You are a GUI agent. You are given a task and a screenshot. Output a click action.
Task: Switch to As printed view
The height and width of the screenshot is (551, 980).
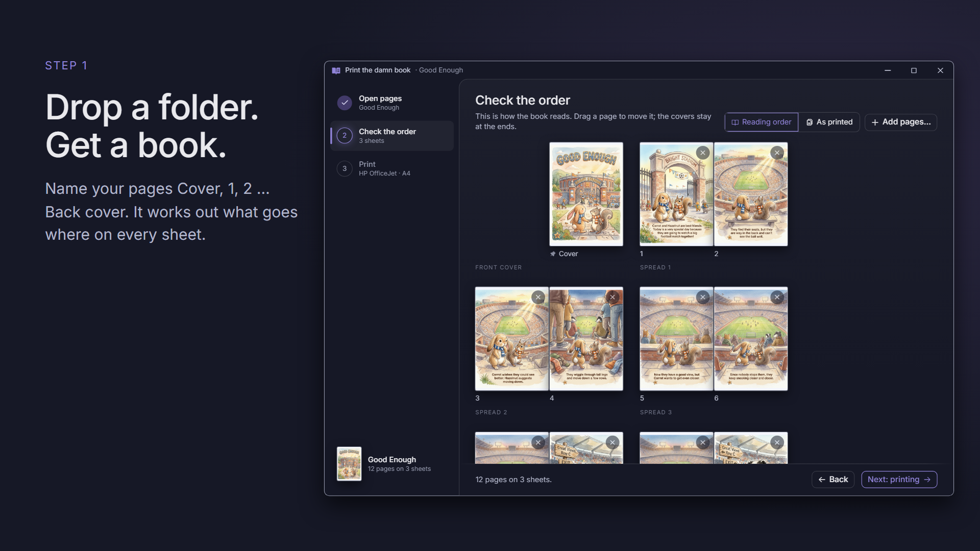coord(829,122)
